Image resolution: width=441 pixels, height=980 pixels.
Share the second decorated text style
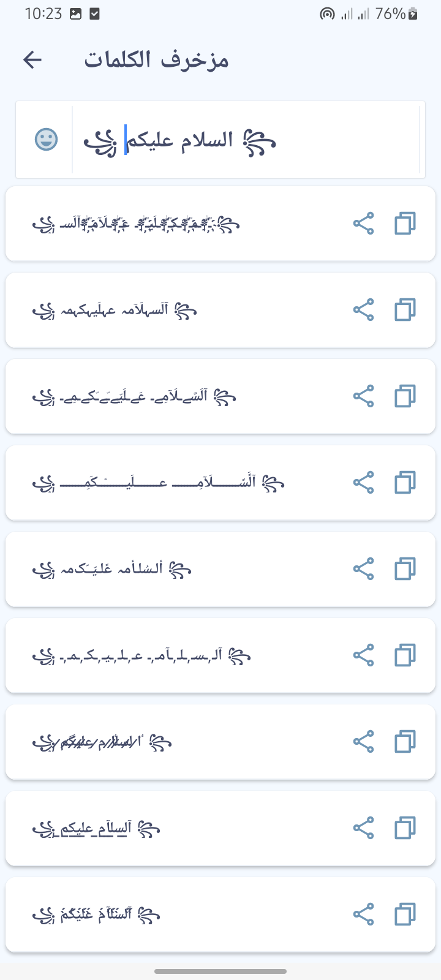point(364,310)
